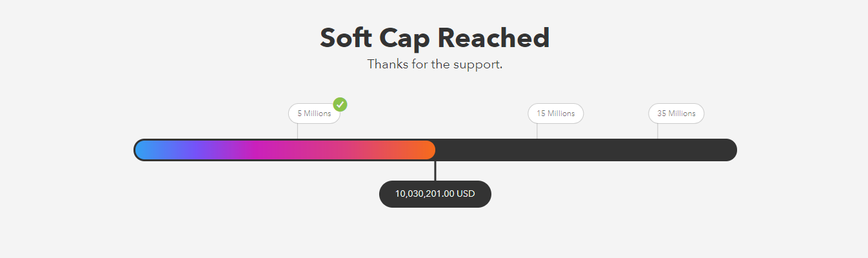Click the tick line below 15 Millions label

pyautogui.click(x=537, y=131)
